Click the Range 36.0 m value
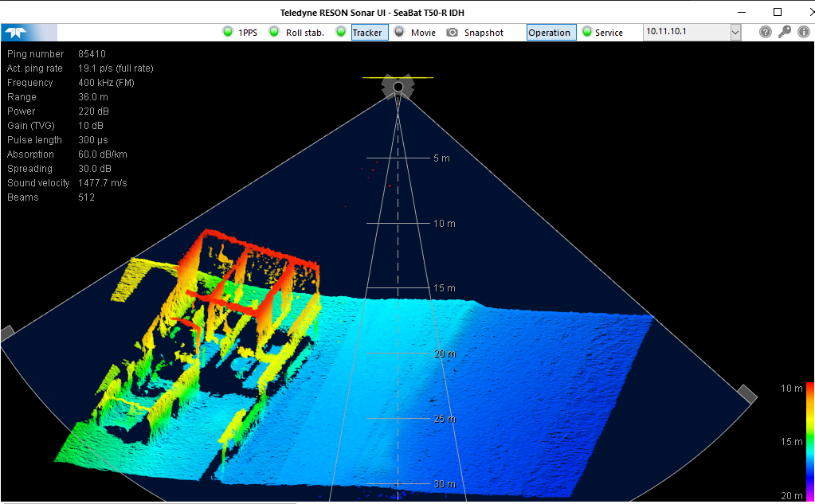The width and height of the screenshot is (815, 504). (92, 97)
